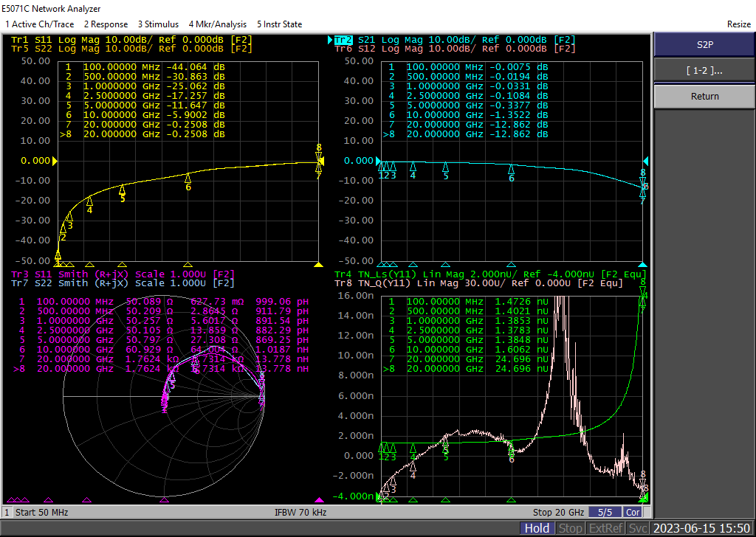Viewport: 756px width, 537px height.
Task: Click the Smith marker 4 readout 882.29 pH
Action: coord(282,330)
